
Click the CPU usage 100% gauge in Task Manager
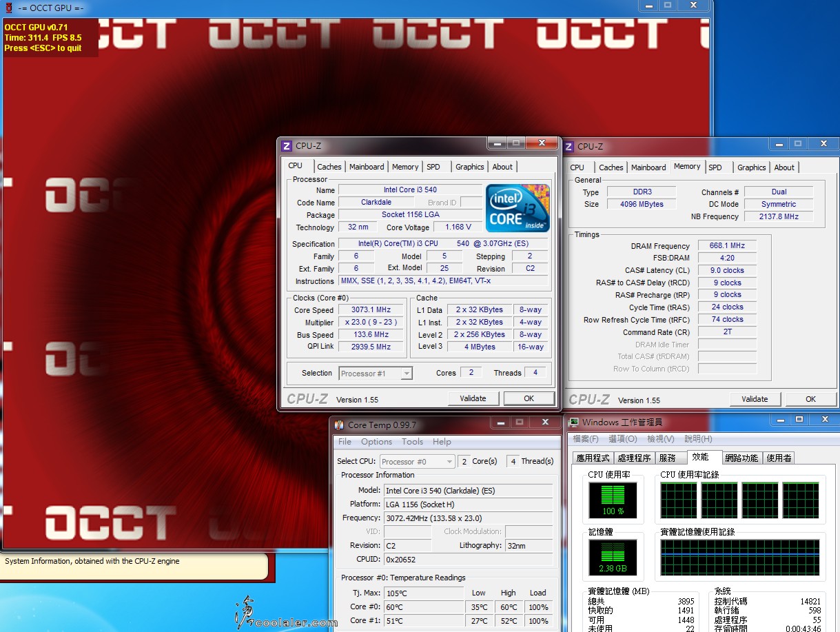(613, 500)
